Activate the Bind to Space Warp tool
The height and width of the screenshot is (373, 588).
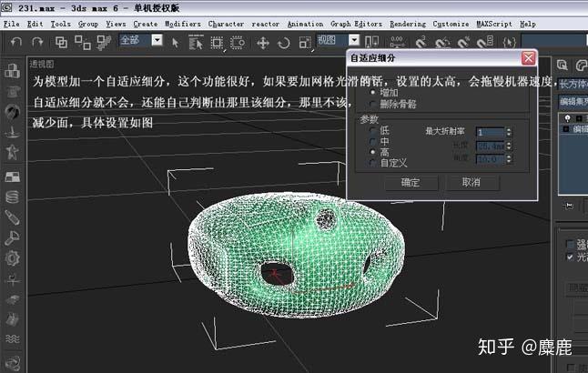coord(104,42)
